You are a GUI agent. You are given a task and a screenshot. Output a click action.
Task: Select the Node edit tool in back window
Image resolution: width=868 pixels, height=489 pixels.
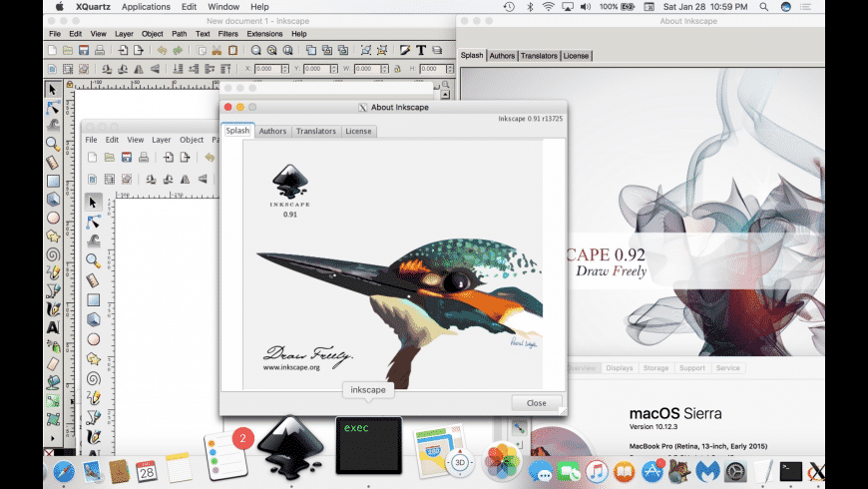pyautogui.click(x=53, y=108)
